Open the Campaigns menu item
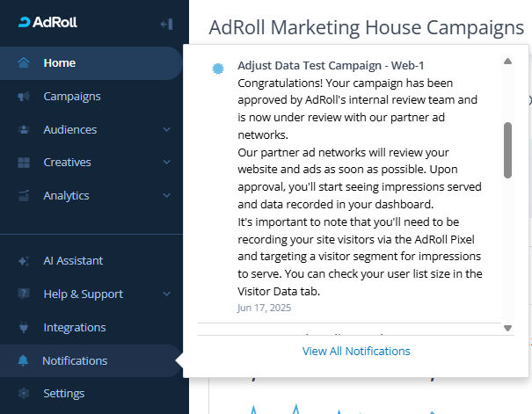The image size is (532, 414). (x=72, y=97)
